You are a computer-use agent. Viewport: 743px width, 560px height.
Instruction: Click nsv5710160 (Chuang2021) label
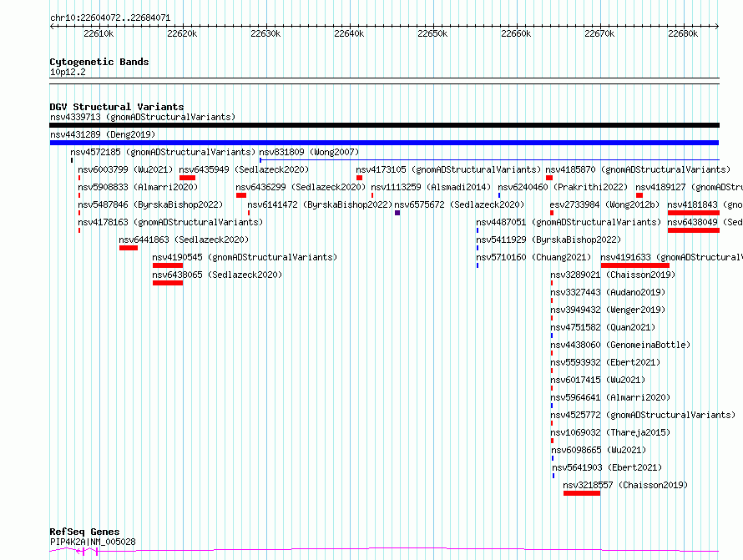pyautogui.click(x=533, y=257)
